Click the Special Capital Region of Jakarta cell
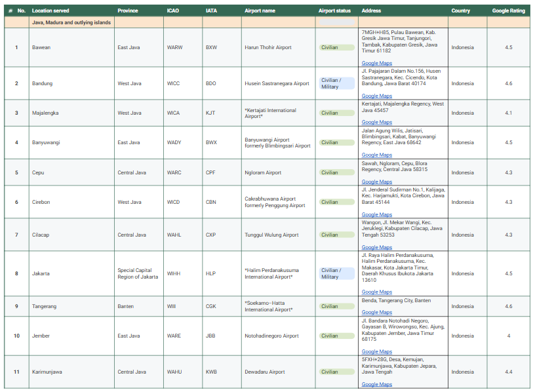 pyautogui.click(x=138, y=273)
